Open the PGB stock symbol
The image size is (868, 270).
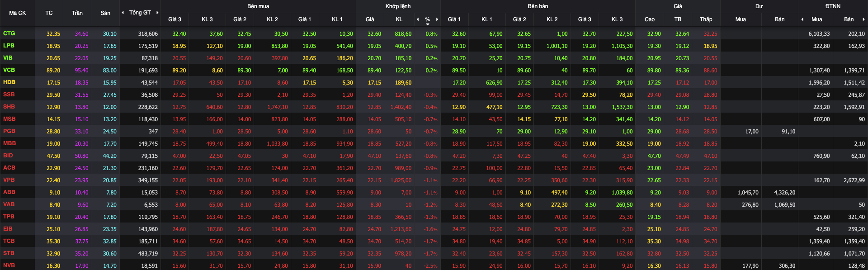[9, 131]
